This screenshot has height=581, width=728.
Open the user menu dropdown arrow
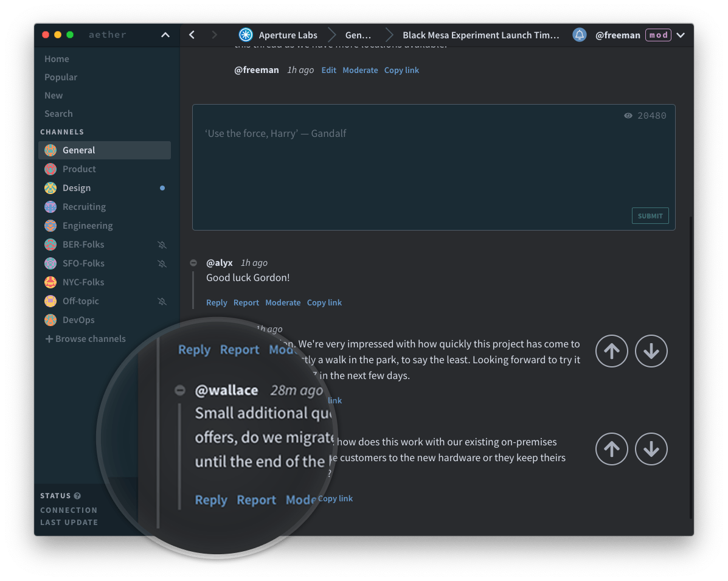681,35
